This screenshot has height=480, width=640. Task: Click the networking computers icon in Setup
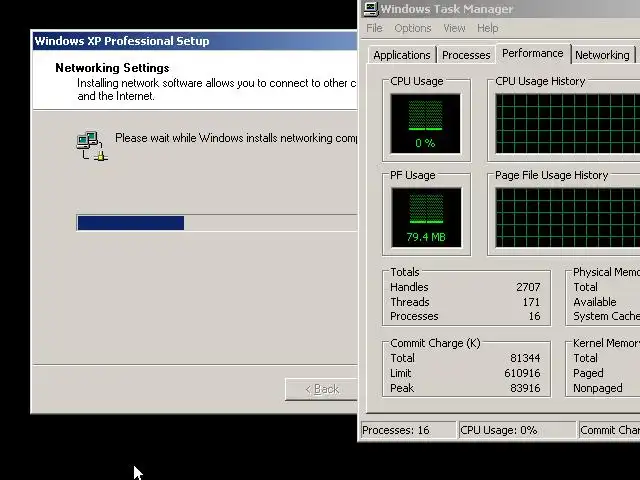(x=92, y=146)
